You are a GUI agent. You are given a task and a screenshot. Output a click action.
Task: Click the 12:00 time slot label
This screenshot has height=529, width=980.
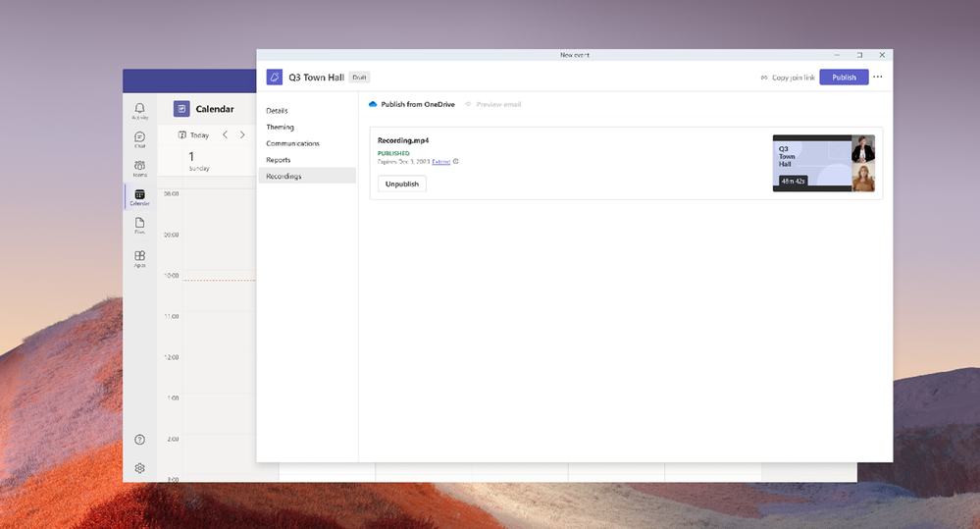pos(172,357)
